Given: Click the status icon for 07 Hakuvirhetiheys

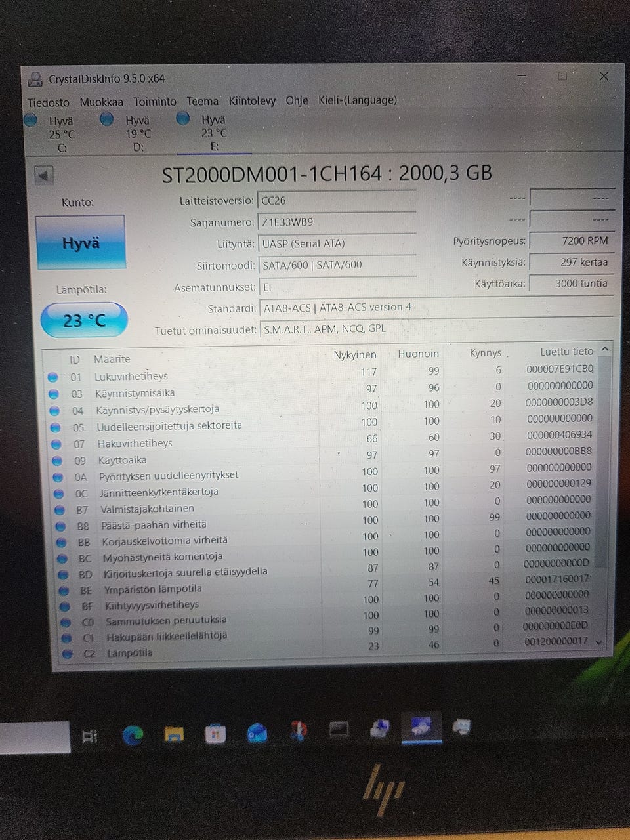Looking at the screenshot, I should tap(56, 444).
